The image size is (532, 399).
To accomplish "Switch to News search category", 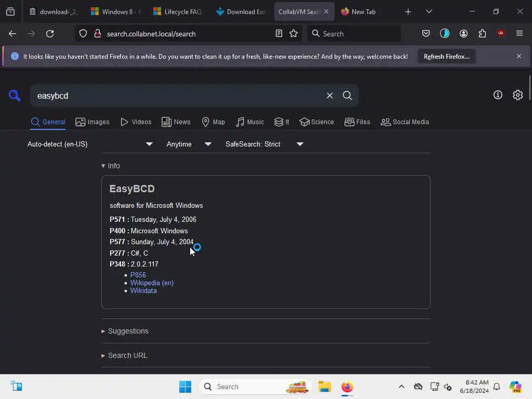I will coord(176,122).
